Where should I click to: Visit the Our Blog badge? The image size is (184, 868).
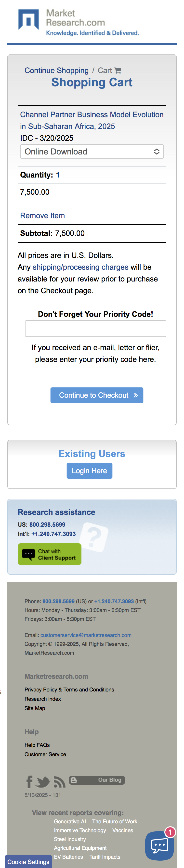pyautogui.click(x=97, y=780)
